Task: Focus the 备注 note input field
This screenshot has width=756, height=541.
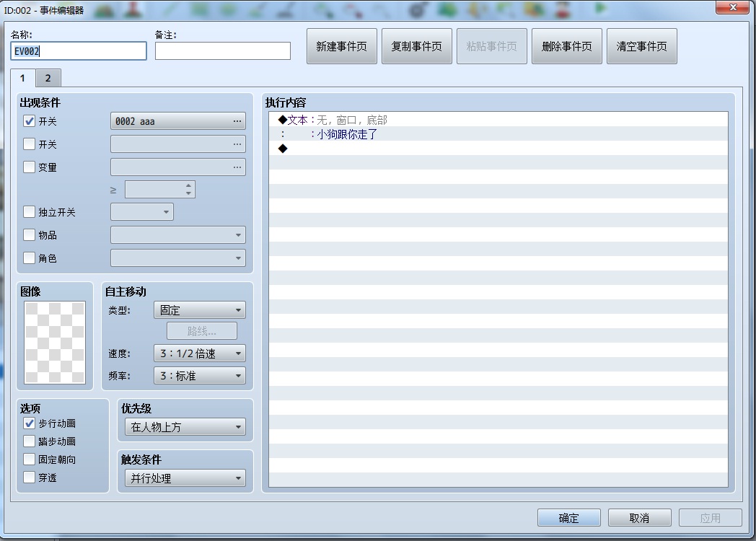Action: tap(223, 50)
